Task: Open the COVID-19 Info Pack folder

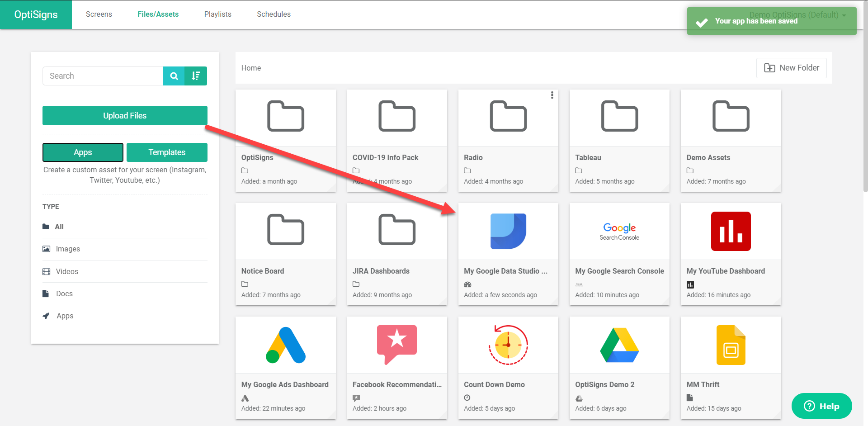Action: [397, 116]
